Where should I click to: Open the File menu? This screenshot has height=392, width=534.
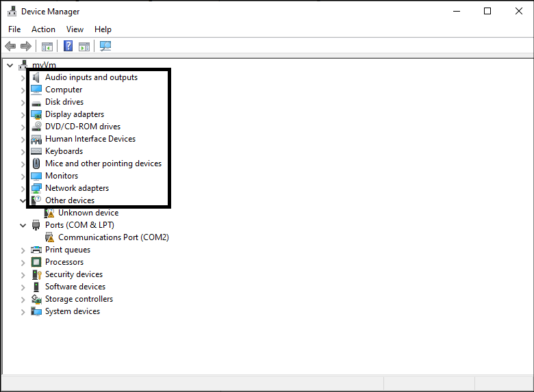coord(14,29)
